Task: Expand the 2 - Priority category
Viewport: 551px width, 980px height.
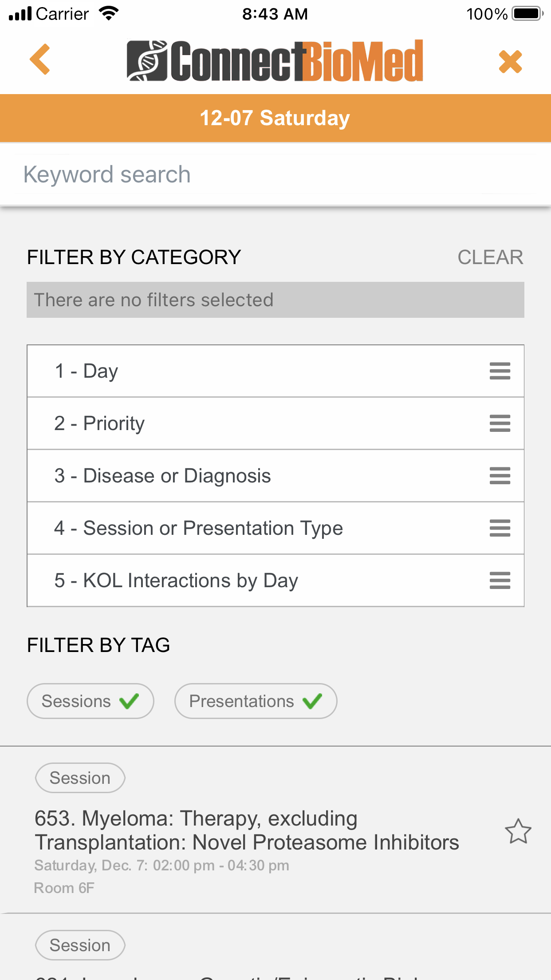Action: [275, 423]
